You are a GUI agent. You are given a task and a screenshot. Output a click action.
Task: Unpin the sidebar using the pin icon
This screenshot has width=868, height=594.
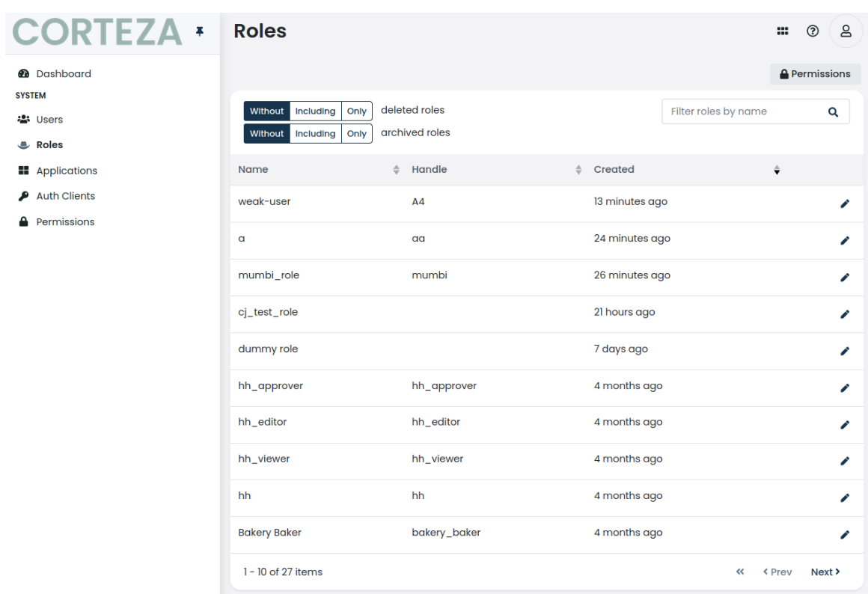coord(200,31)
